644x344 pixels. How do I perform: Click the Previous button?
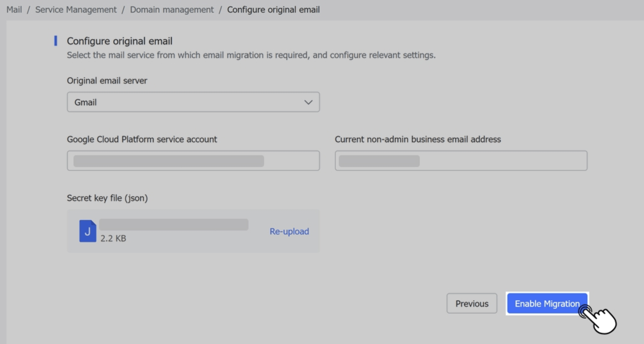click(471, 303)
